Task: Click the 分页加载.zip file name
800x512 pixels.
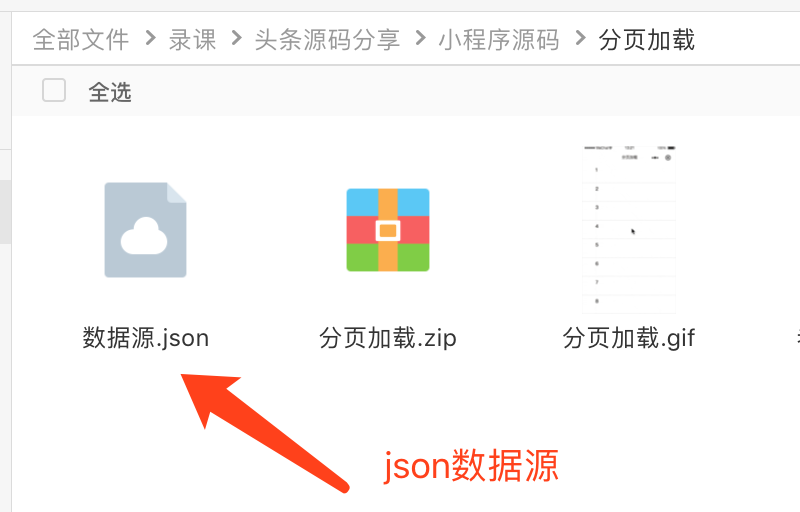Action: click(388, 338)
